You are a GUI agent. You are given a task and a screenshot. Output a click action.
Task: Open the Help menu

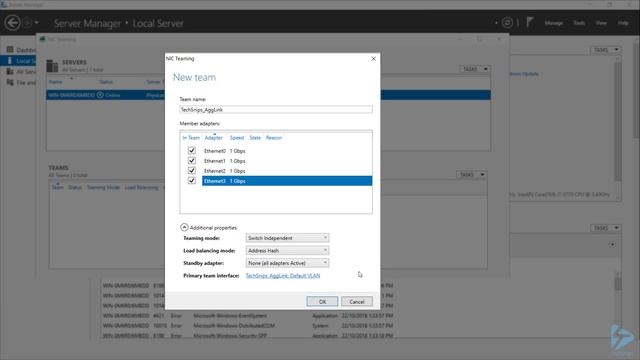[x=623, y=23]
